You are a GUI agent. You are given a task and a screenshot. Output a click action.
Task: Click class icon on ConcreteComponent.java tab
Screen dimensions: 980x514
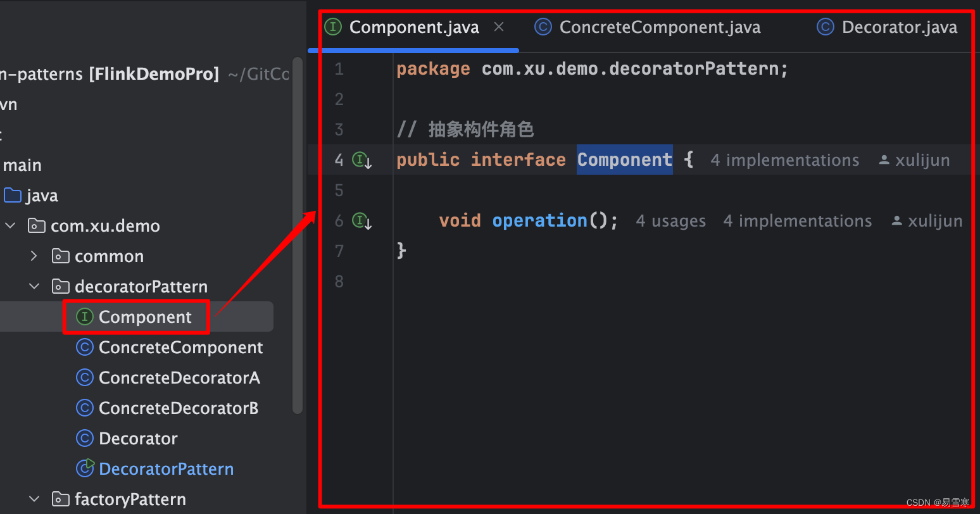[543, 27]
